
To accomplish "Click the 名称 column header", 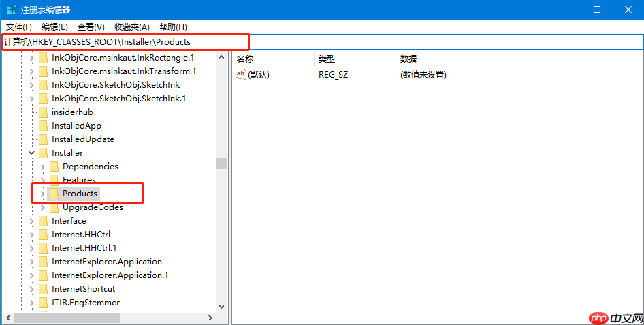I will coord(245,59).
